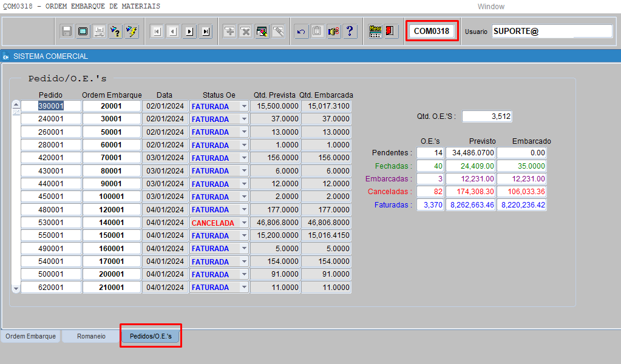This screenshot has width=621, height=364.
Task: Click the grayed edit pencil icon
Action: point(279,32)
